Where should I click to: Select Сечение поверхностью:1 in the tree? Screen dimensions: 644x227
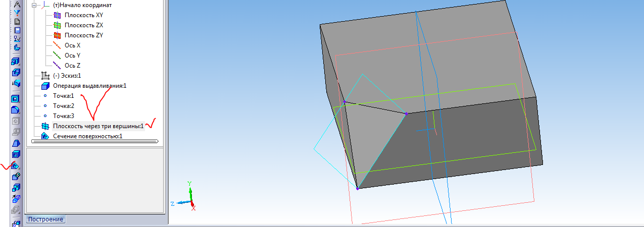click(88, 136)
